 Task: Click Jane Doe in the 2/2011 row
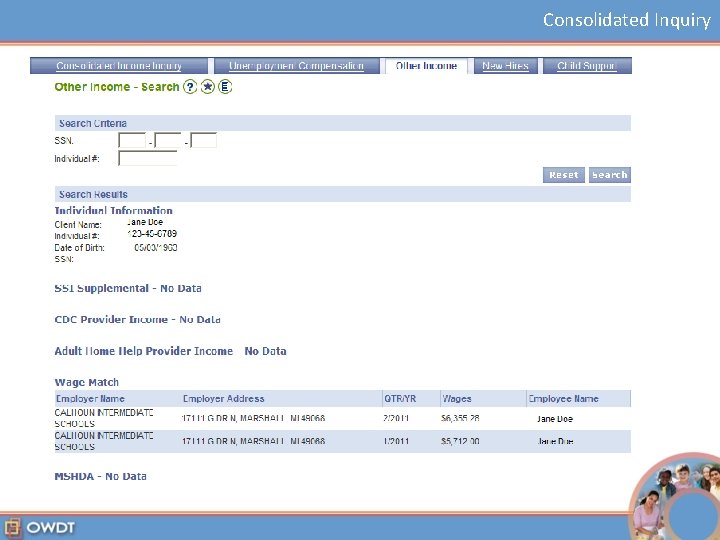coord(555,419)
